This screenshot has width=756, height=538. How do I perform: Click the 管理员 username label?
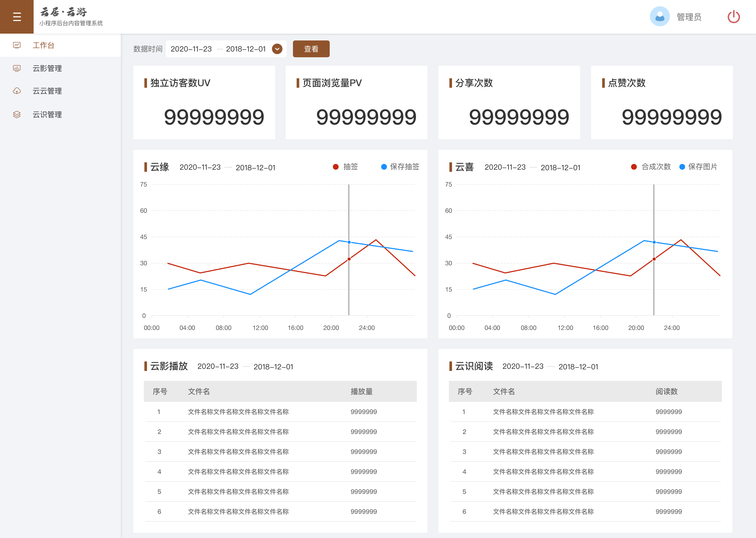689,17
